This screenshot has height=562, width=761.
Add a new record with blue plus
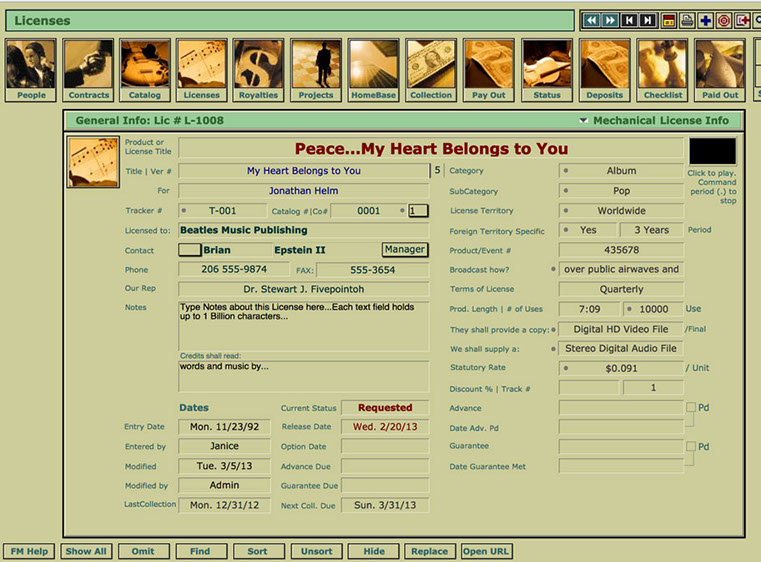pos(705,20)
